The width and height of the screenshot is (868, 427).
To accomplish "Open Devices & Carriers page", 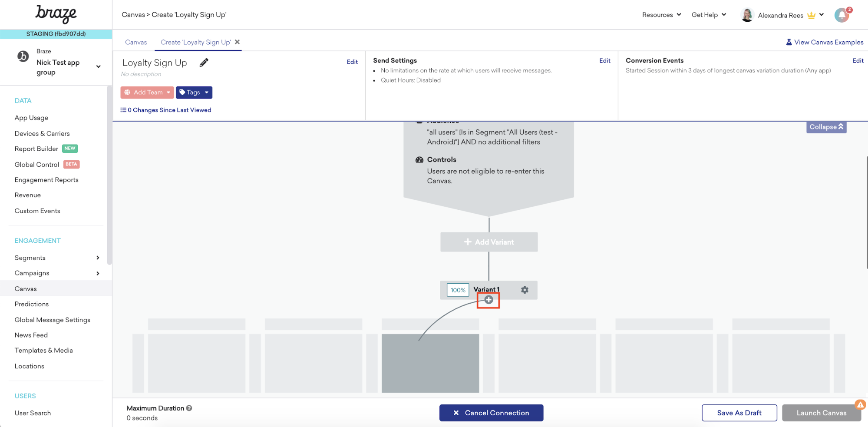I will 42,133.
